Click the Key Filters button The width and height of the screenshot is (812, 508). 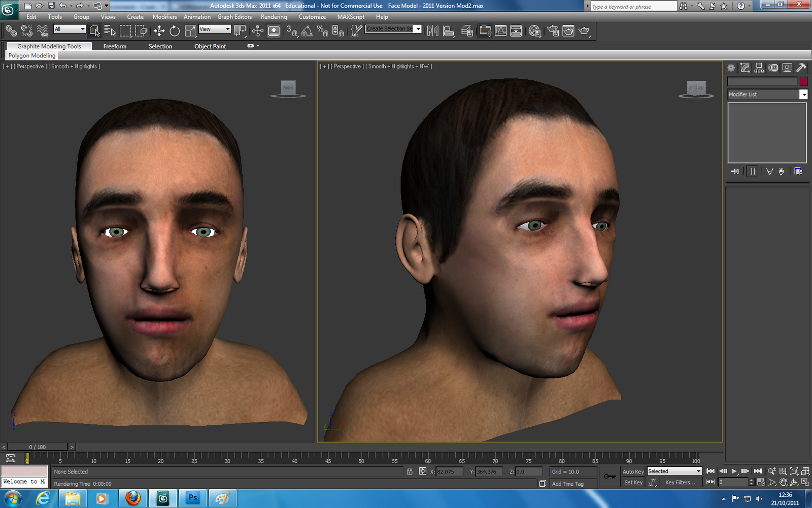click(x=682, y=482)
